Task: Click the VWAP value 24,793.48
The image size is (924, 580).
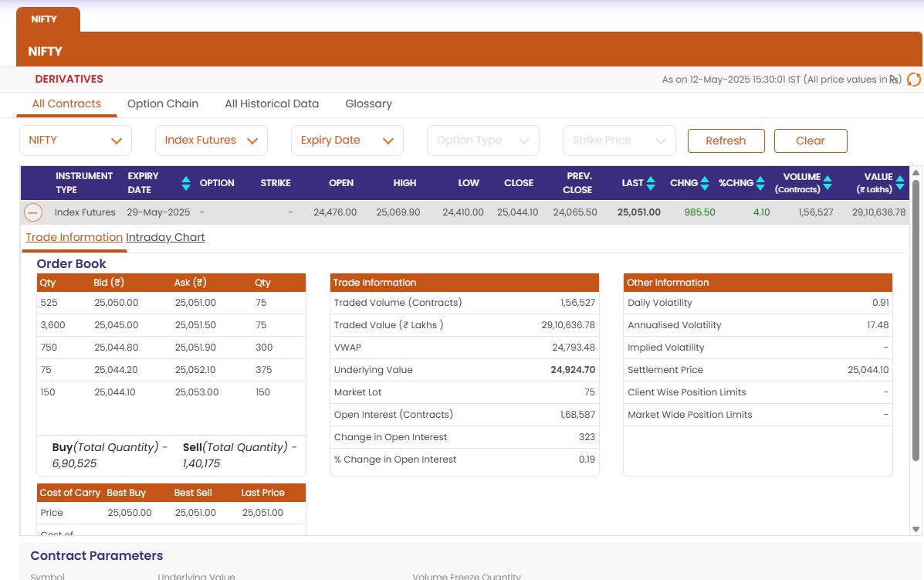Action: click(574, 348)
